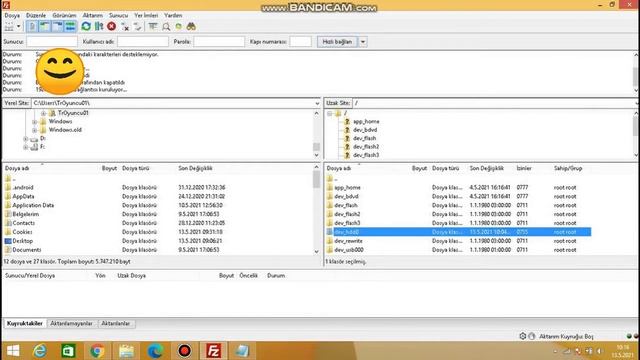This screenshot has height=360, width=640.
Task: Expand the Windows.old tree node
Action: pyautogui.click(x=35, y=130)
